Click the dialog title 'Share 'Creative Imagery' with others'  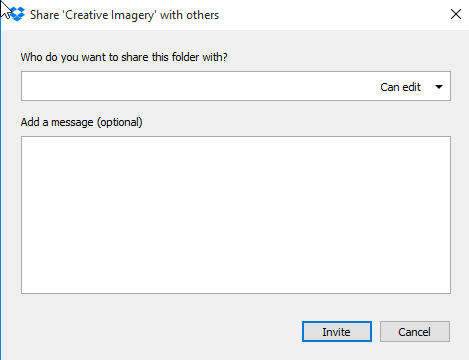point(124,15)
